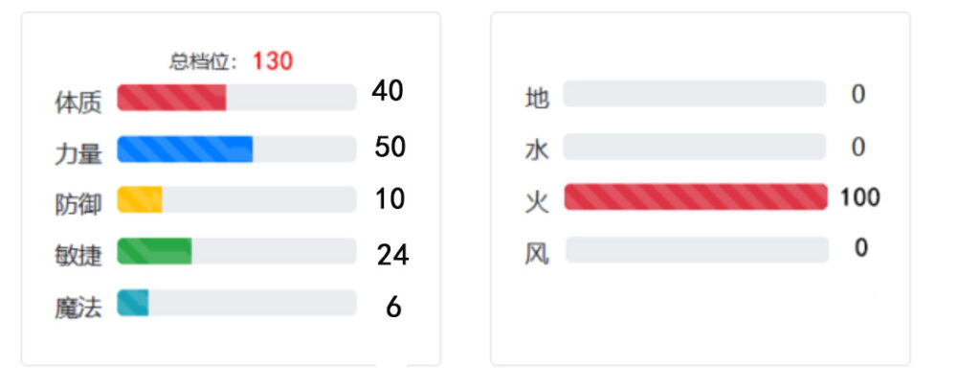Click the red 体质 progress bar
The image size is (980, 389).
172,98
